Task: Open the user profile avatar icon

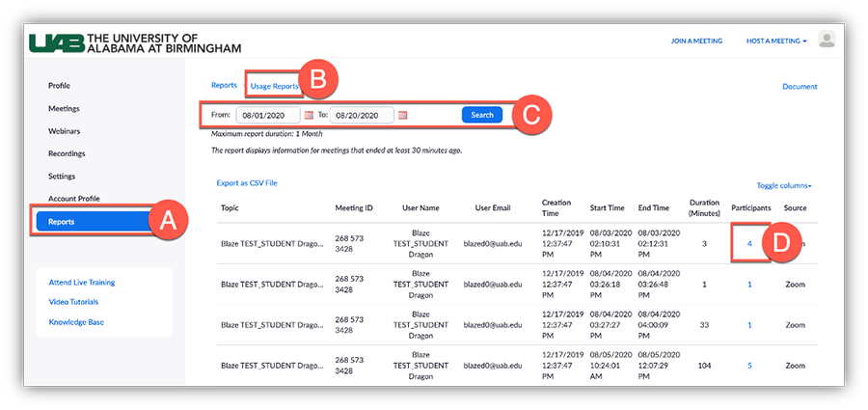Action: point(827,40)
